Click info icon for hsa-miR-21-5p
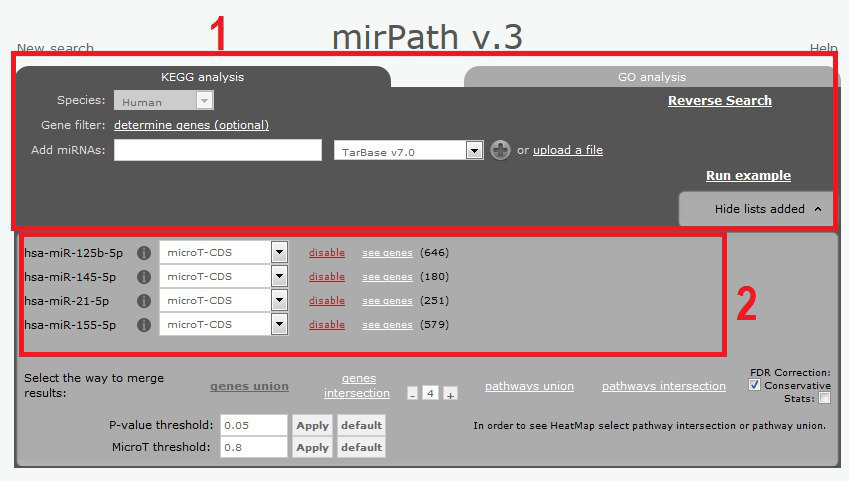 pyautogui.click(x=143, y=301)
